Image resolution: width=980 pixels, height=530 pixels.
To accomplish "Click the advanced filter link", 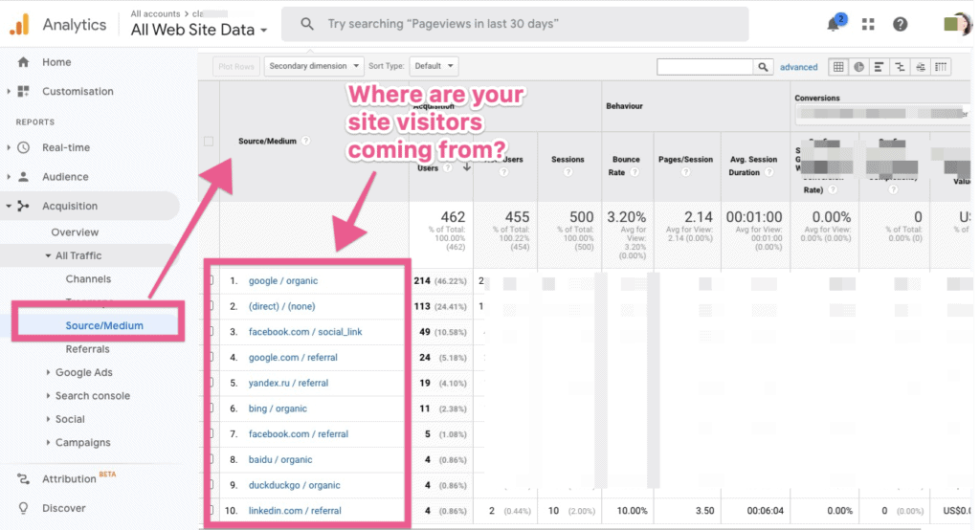I will click(798, 67).
